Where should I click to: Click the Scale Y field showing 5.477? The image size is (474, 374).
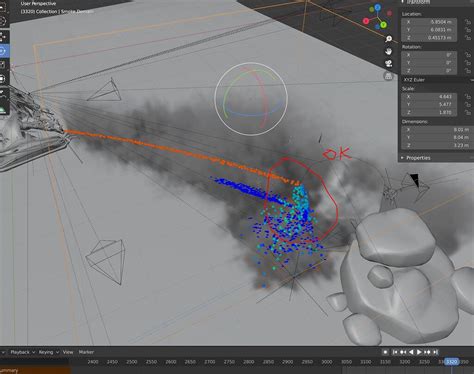(429, 105)
